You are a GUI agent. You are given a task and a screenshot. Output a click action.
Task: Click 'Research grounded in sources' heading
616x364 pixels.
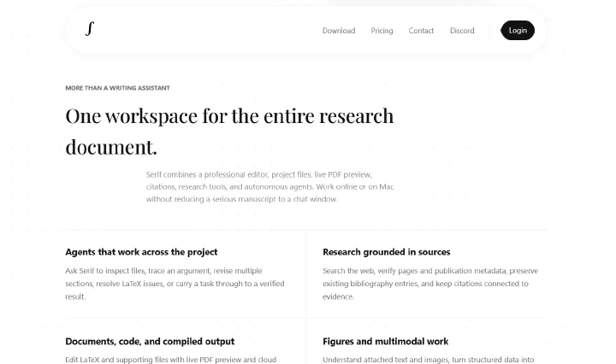387,252
